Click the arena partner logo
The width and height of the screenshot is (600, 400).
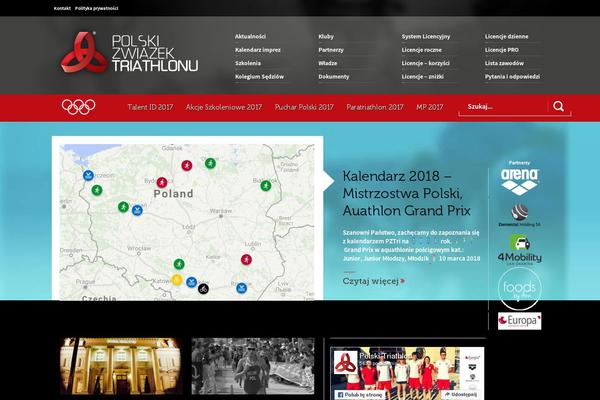[x=520, y=180]
